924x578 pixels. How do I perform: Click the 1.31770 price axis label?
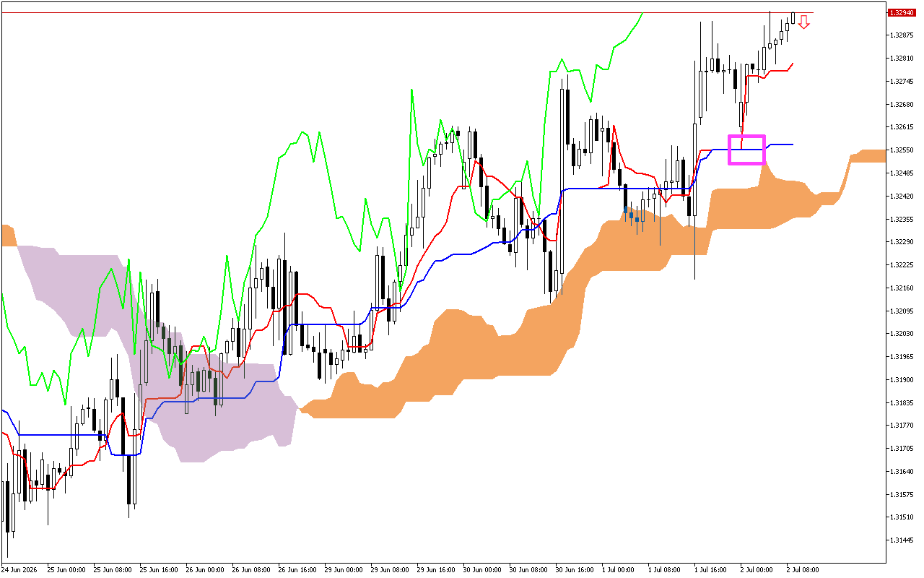[x=901, y=426]
